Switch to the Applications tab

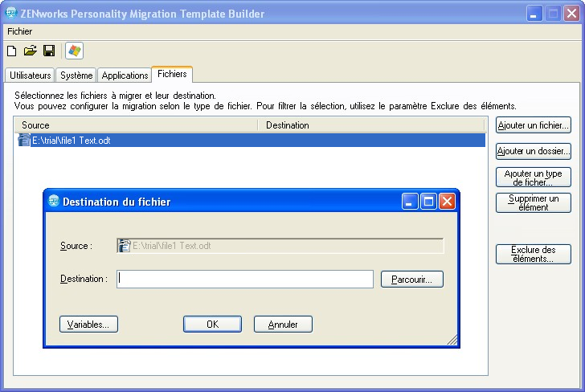coord(125,76)
